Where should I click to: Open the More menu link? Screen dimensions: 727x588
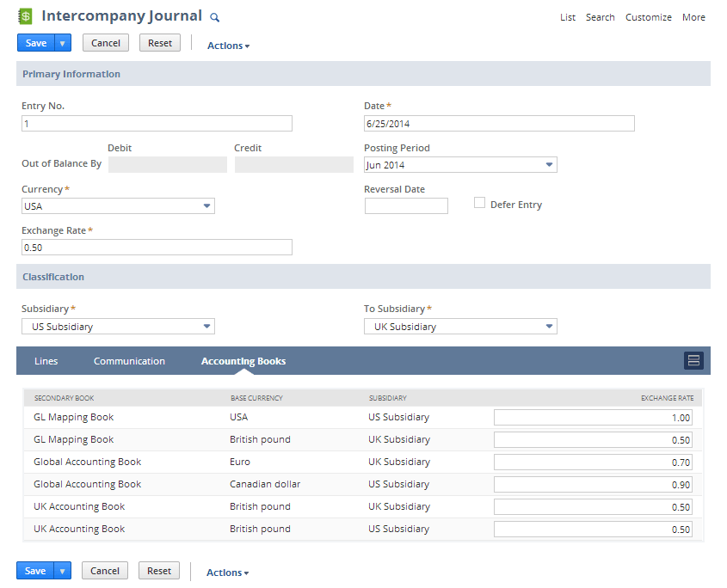pos(693,17)
